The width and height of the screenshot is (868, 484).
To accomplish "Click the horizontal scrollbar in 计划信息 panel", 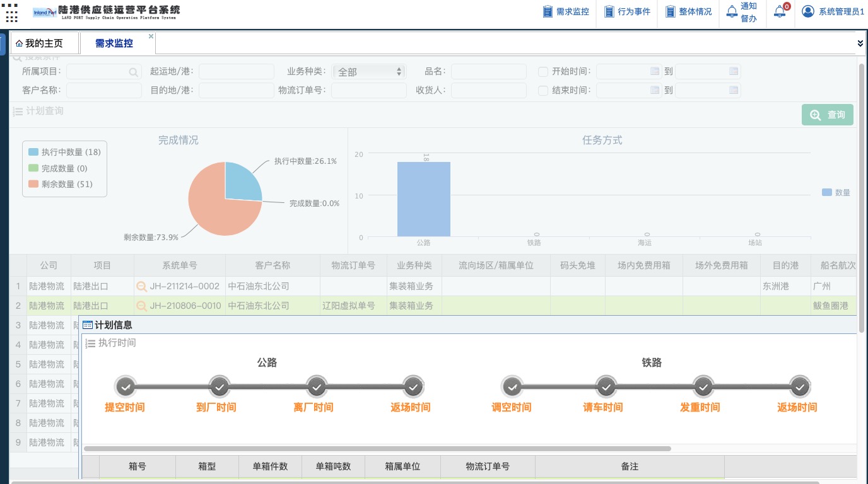I will click(377, 449).
